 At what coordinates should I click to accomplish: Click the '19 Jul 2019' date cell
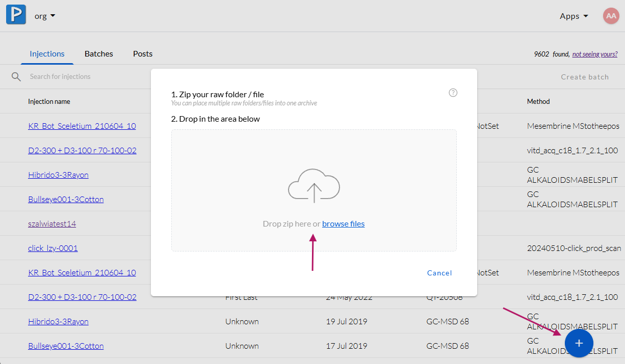tap(347, 321)
